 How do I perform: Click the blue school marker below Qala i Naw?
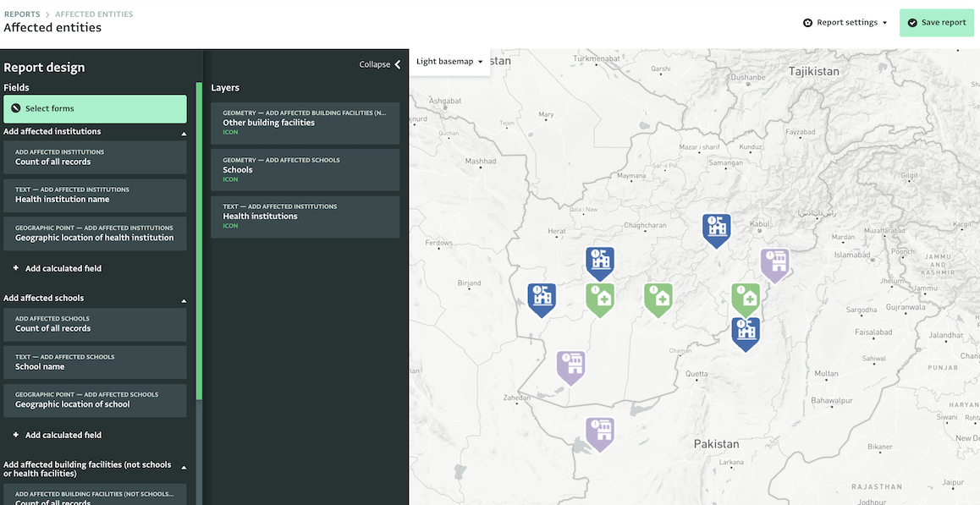[600, 262]
